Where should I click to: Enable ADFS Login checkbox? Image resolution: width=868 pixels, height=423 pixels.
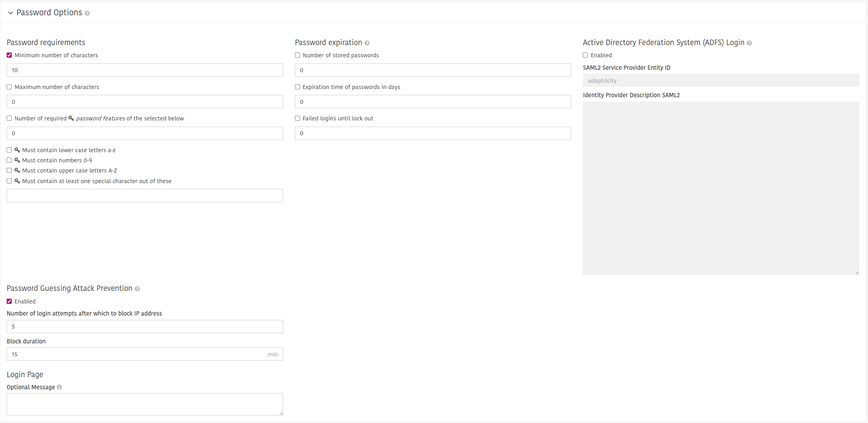click(586, 55)
